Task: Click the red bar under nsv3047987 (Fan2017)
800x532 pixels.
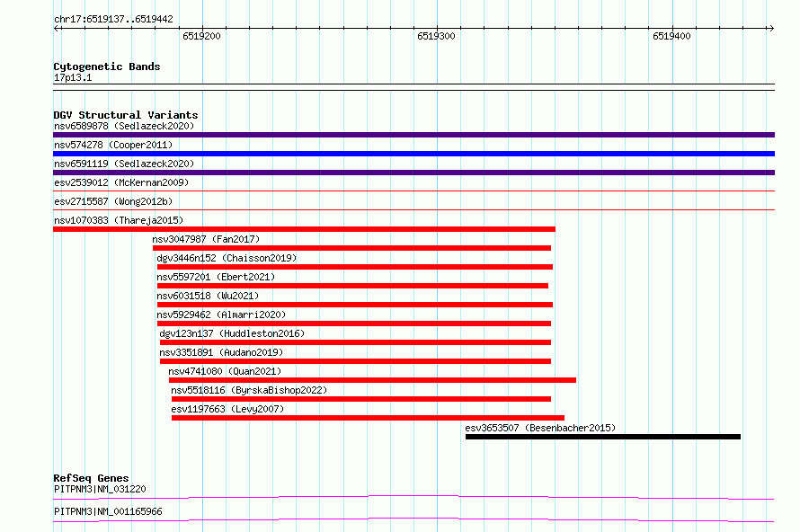Action: click(x=351, y=248)
